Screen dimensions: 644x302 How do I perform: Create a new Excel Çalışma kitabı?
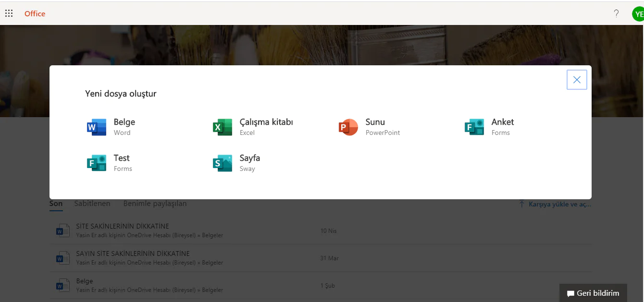253,127
